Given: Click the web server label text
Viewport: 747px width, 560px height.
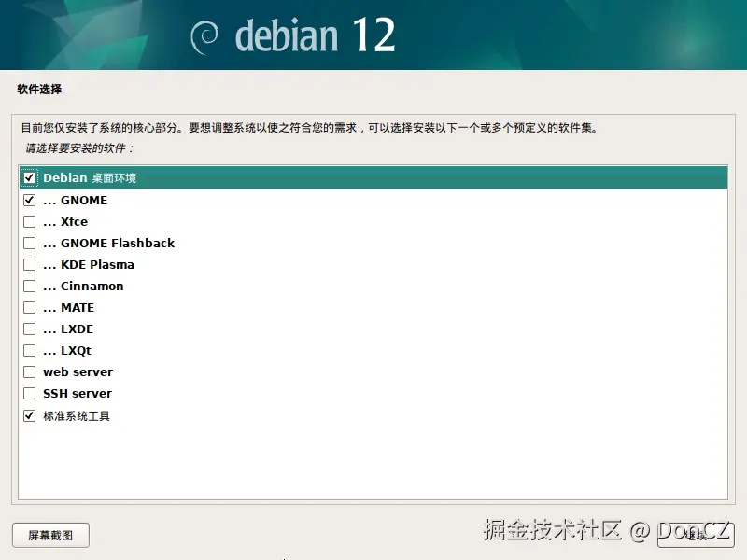Looking at the screenshot, I should tap(78, 371).
